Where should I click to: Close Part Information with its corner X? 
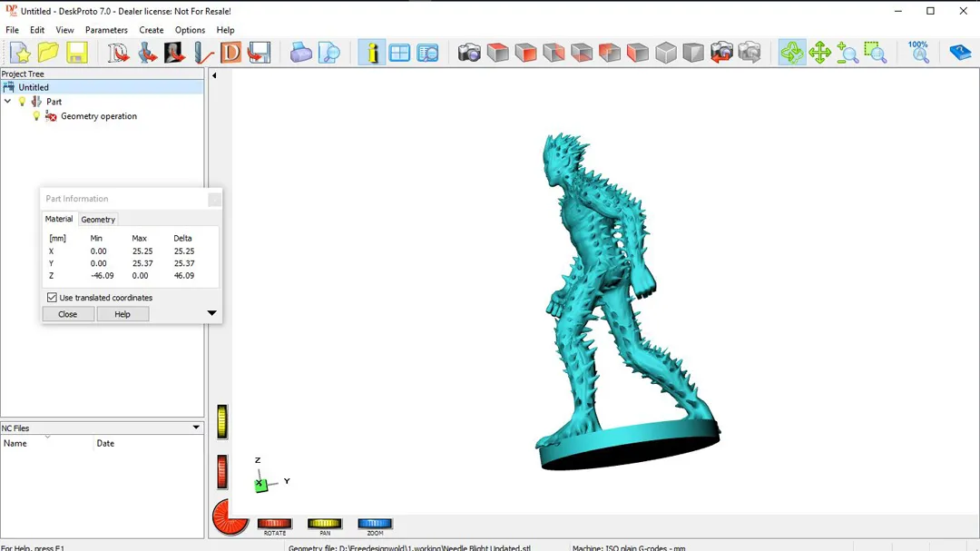(x=214, y=200)
